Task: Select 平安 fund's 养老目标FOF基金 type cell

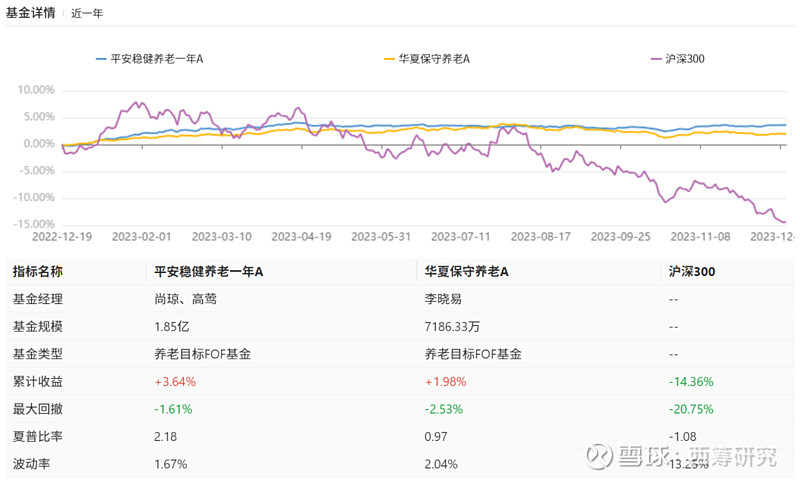Action: (x=203, y=354)
